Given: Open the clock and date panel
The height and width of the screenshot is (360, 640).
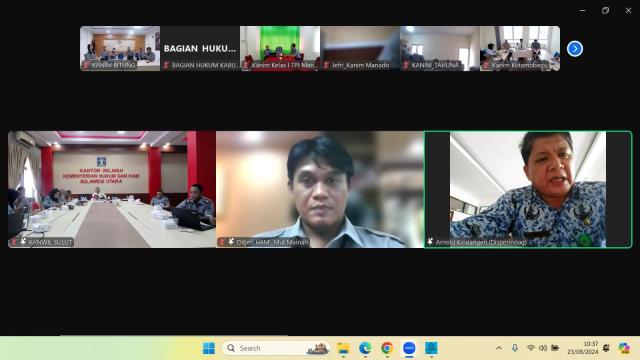Looking at the screenshot, I should pos(582,348).
